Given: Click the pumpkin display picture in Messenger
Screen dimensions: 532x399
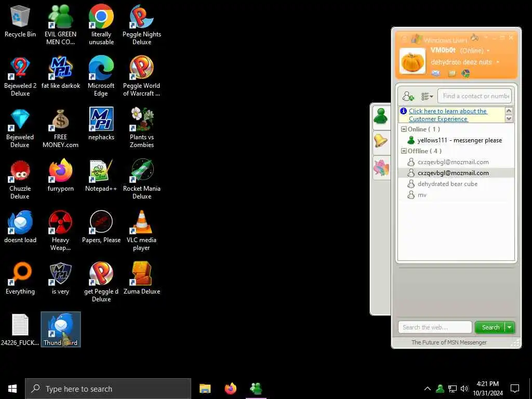Looking at the screenshot, I should 412,61.
